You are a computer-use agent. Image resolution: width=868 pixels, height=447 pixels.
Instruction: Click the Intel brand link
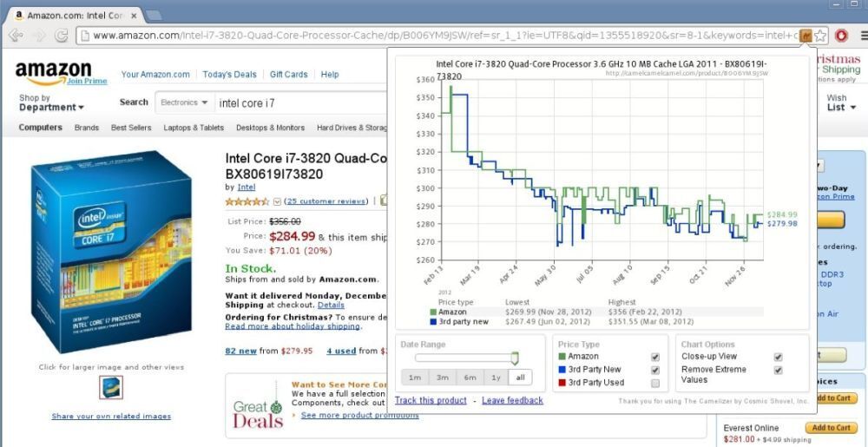(247, 187)
